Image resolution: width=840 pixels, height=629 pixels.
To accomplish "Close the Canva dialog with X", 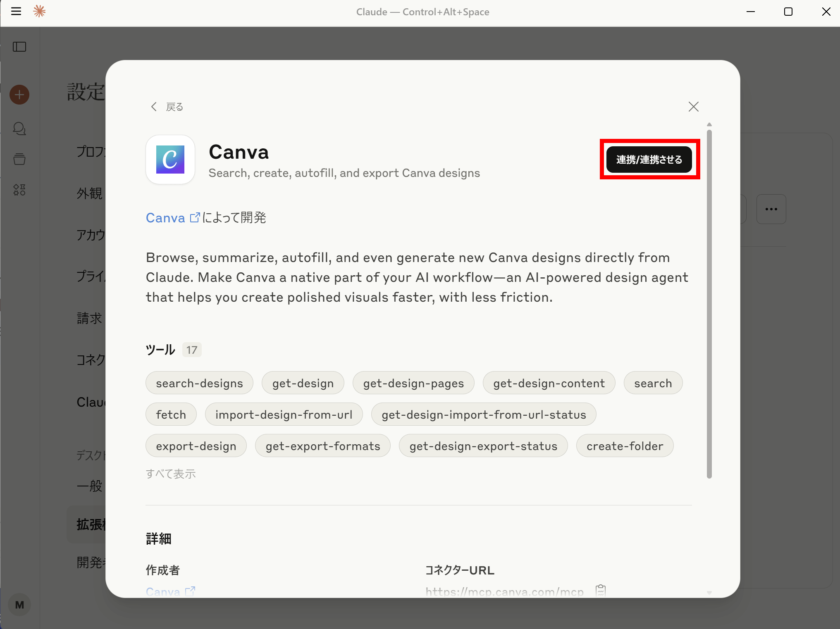I will tap(693, 107).
